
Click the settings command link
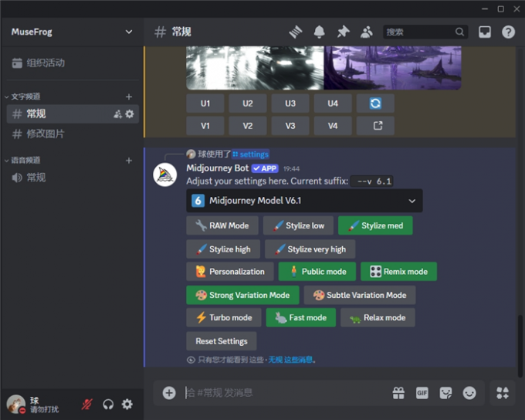click(x=251, y=154)
